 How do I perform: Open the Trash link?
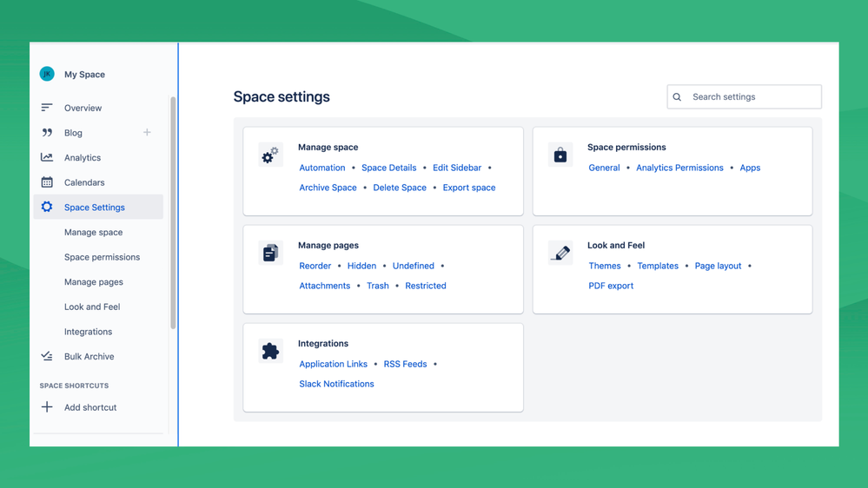point(378,286)
